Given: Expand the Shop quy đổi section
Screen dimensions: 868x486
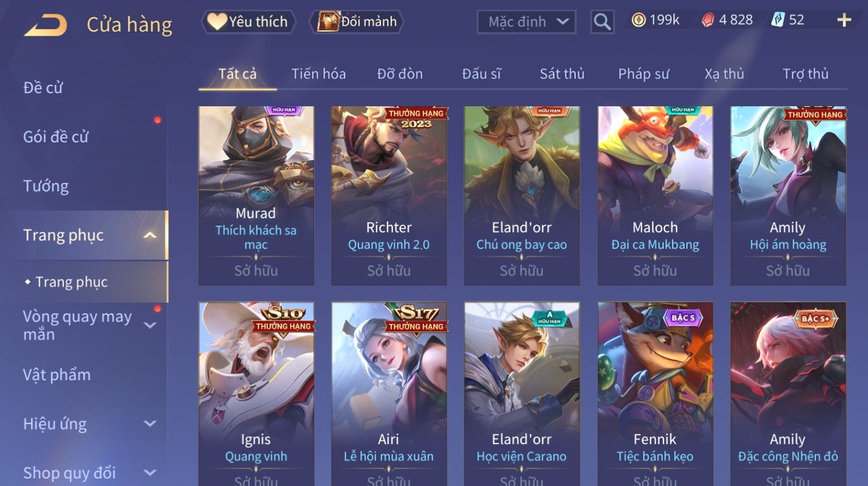Looking at the screenshot, I should (150, 473).
